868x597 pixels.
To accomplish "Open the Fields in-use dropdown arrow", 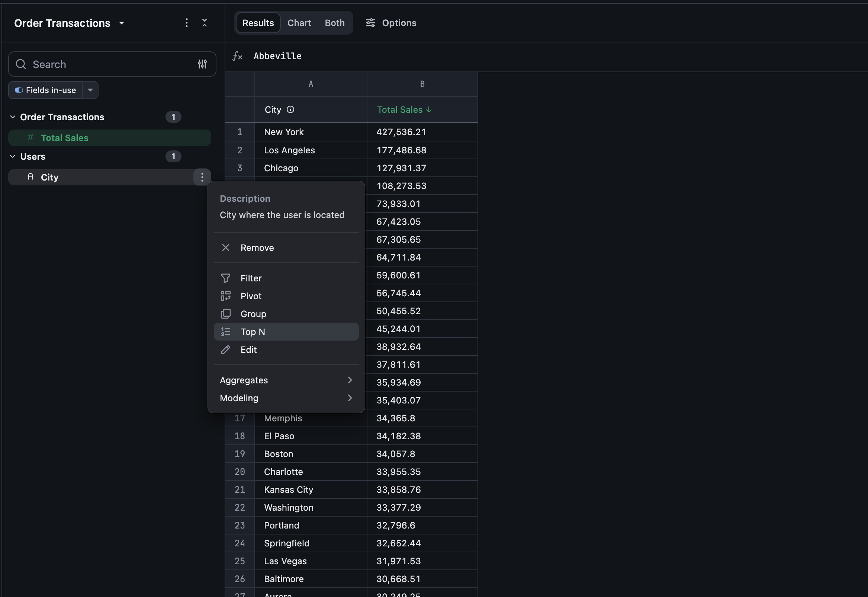I will click(x=90, y=90).
